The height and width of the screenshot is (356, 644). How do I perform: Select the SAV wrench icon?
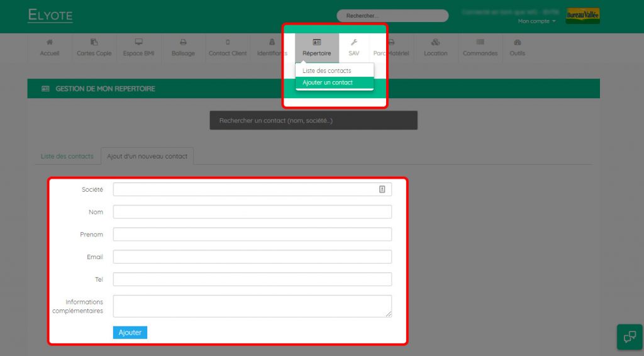(354, 42)
